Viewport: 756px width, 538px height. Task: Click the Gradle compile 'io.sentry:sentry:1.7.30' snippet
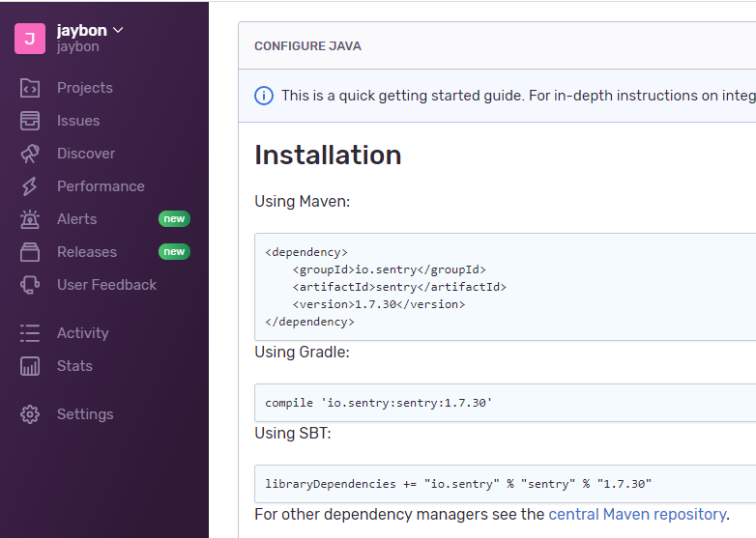click(378, 403)
